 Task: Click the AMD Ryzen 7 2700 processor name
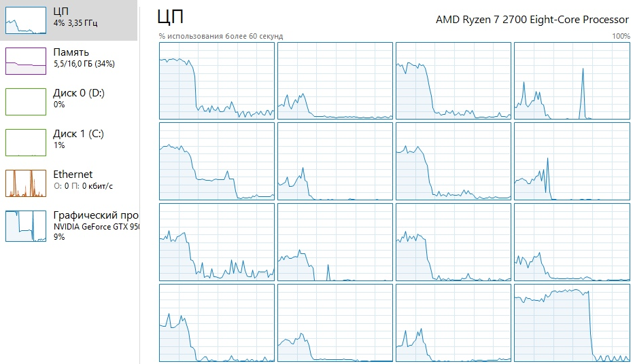click(x=532, y=19)
